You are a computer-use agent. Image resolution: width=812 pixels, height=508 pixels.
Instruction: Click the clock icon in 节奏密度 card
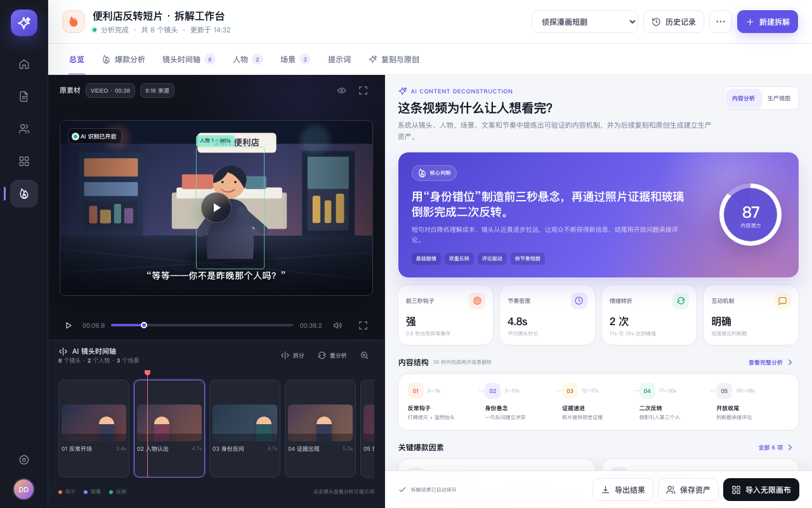pyautogui.click(x=579, y=301)
